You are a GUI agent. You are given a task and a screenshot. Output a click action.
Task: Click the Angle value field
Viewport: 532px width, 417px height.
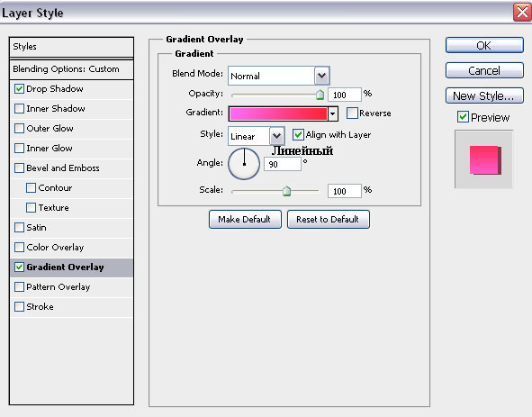[283, 164]
